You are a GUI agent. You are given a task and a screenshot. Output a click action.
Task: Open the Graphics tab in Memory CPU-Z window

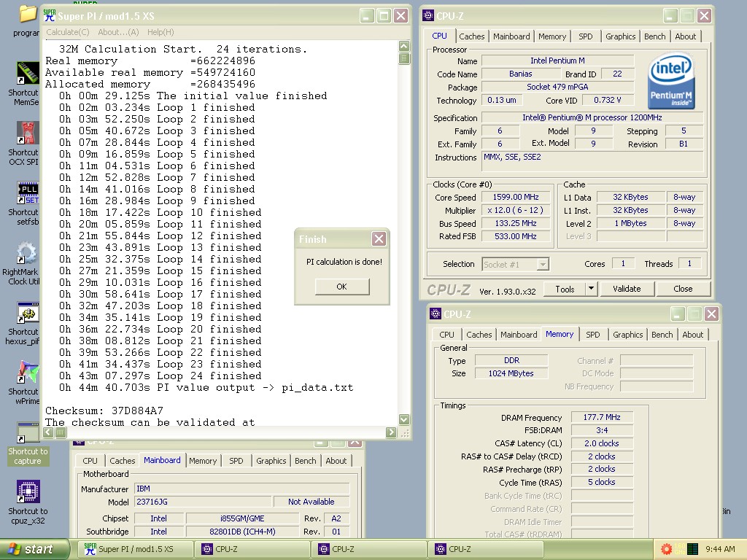coord(628,335)
